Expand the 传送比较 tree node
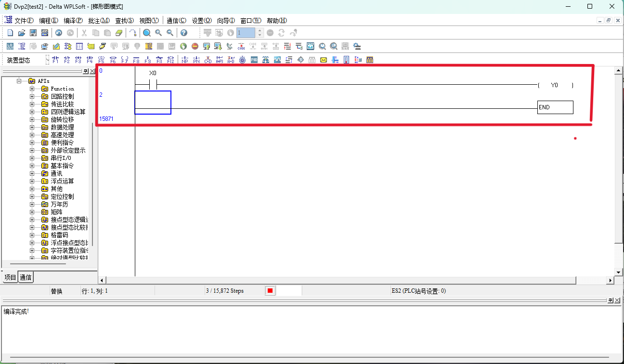Viewport: 624px width, 364px height. pos(32,104)
